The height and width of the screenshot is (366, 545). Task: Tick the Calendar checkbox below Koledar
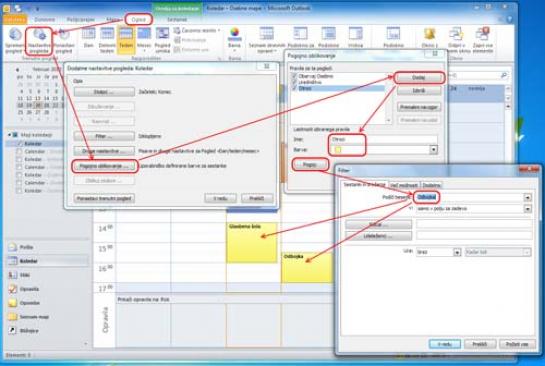tap(19, 152)
